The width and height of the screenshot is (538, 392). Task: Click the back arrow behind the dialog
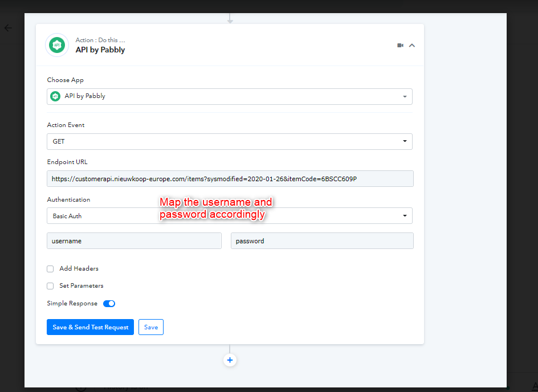click(8, 28)
